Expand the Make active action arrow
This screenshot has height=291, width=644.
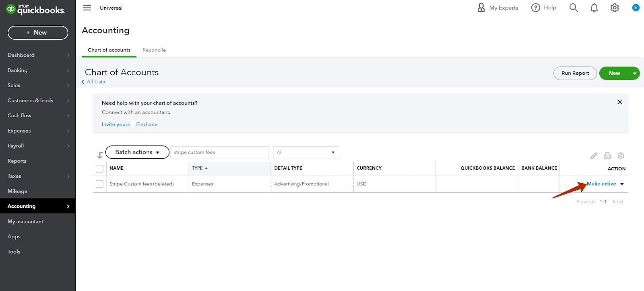click(622, 184)
